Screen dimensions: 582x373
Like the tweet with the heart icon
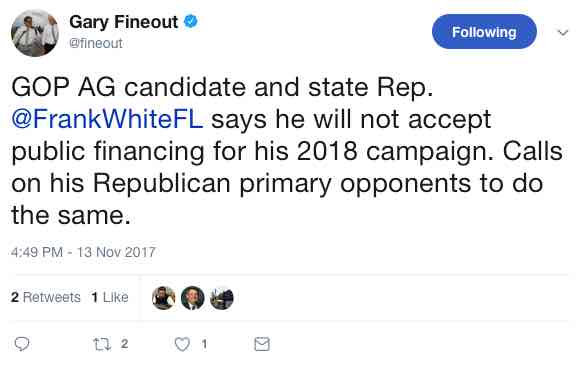[x=182, y=344]
